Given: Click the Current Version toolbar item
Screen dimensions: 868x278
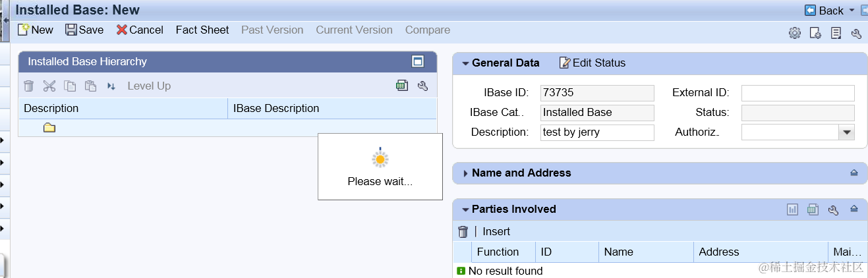Looking at the screenshot, I should (x=354, y=30).
